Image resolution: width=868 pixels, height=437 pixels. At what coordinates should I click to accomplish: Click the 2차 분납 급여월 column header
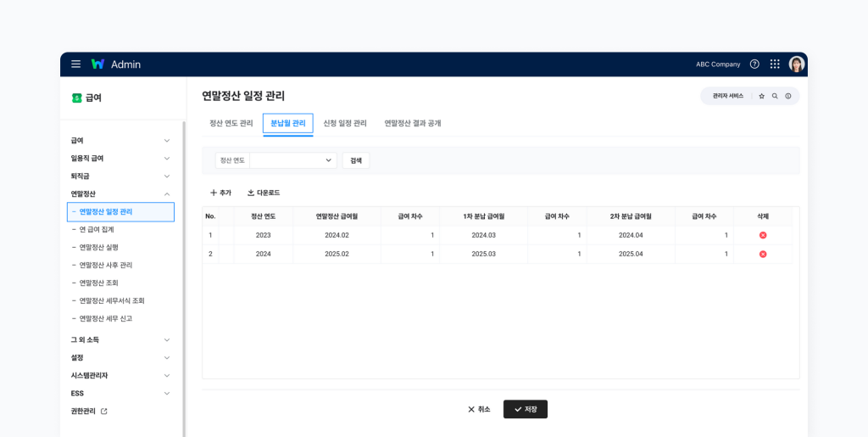coord(631,216)
